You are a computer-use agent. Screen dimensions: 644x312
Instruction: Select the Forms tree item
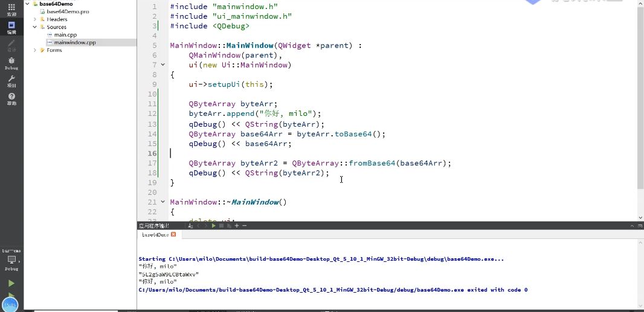point(54,50)
